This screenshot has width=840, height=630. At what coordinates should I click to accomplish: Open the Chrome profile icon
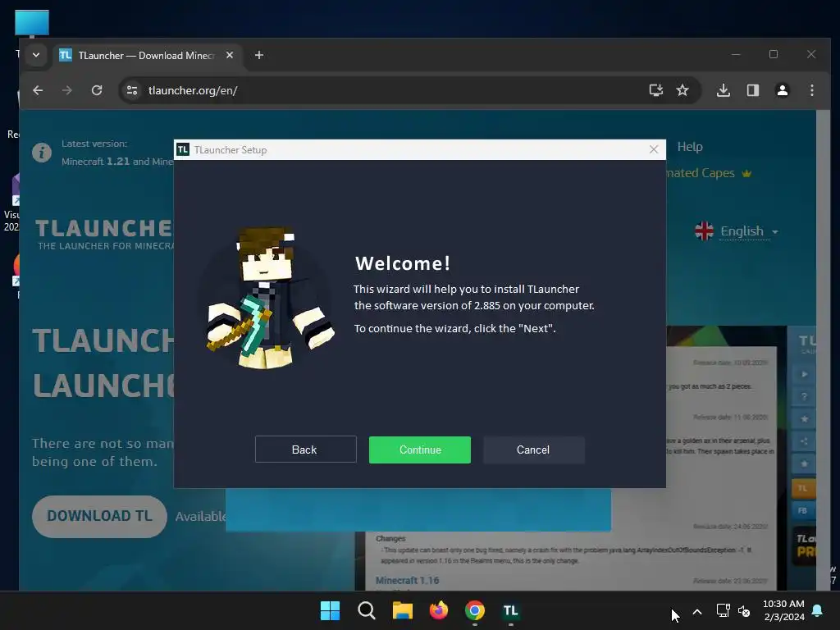tap(783, 90)
